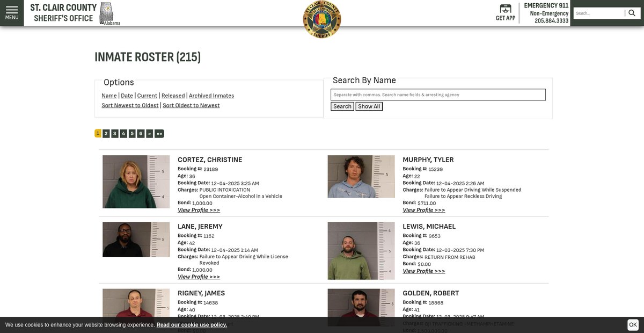Click booking number 23189

[x=211, y=169]
